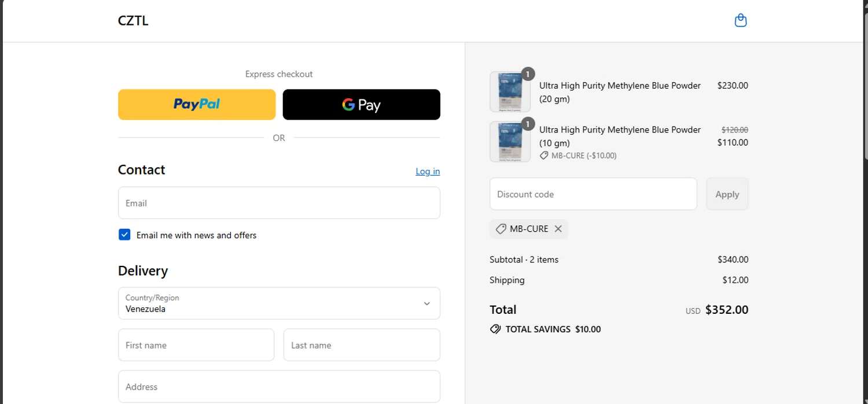The image size is (868, 404).
Task: Open the shopping bag cart icon
Action: click(740, 21)
